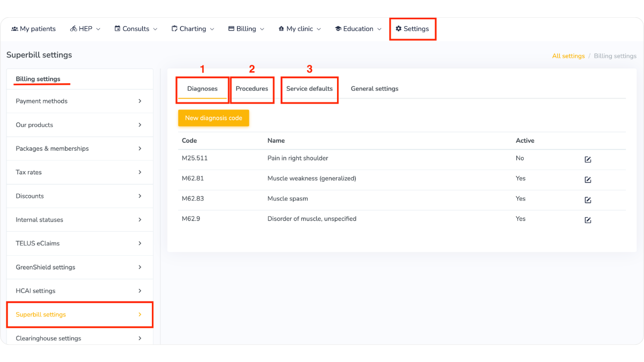The height and width of the screenshot is (362, 644).
Task: Select the Service defaults tab
Action: tap(309, 88)
